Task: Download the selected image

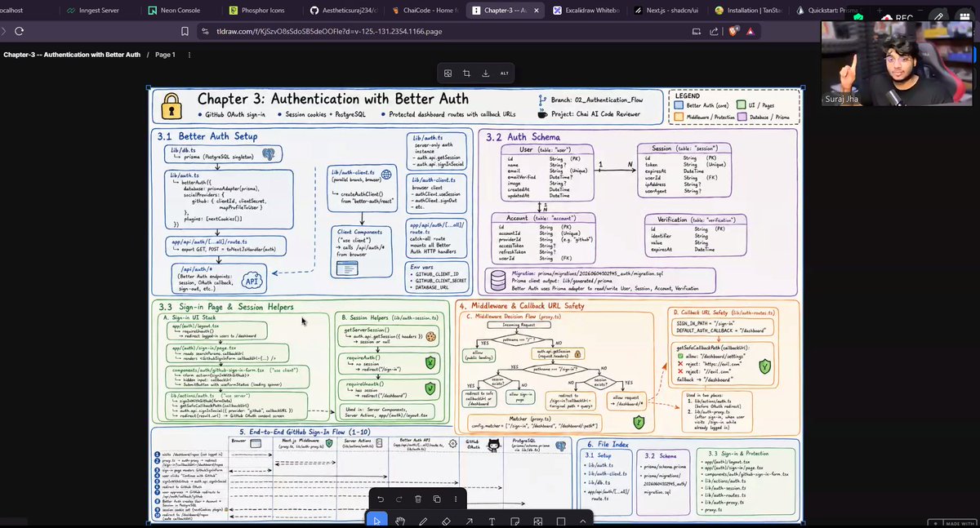Action: point(485,73)
